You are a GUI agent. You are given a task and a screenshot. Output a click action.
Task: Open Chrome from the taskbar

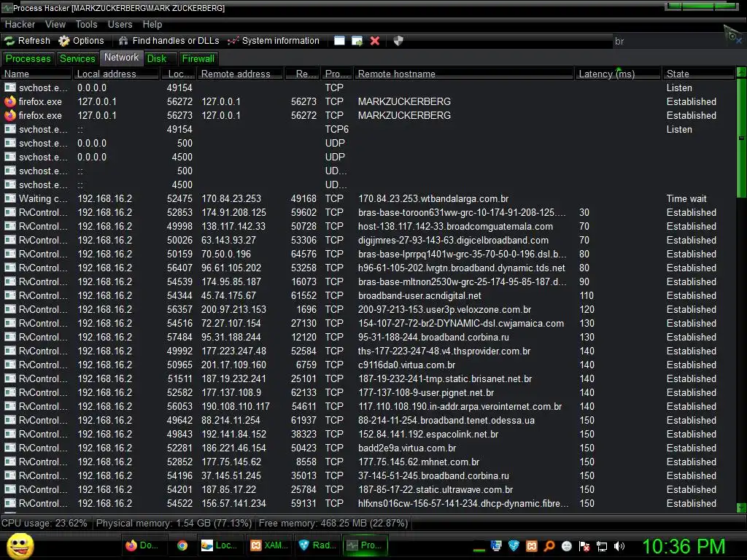[182, 545]
